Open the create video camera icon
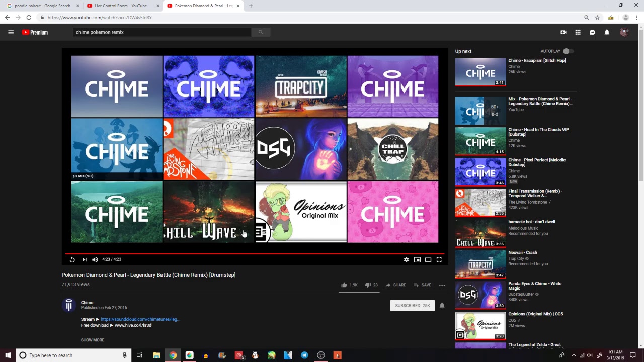This screenshot has height=362, width=644. click(x=563, y=32)
